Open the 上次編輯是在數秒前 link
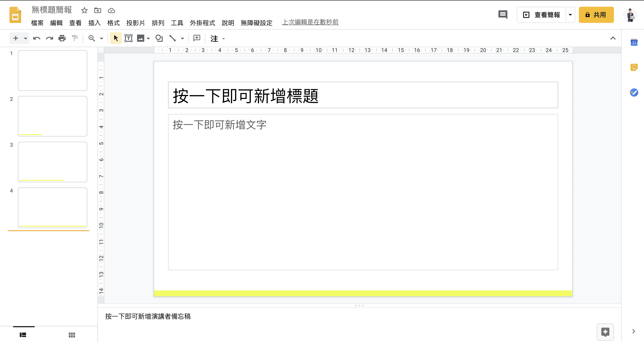Screen dimensions: 644x342 (310, 22)
